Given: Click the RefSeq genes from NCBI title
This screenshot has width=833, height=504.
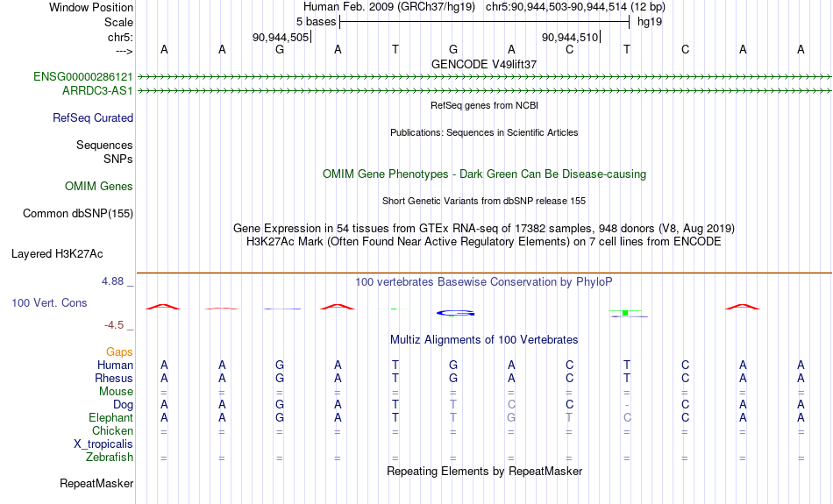Looking at the screenshot, I should click(485, 106).
